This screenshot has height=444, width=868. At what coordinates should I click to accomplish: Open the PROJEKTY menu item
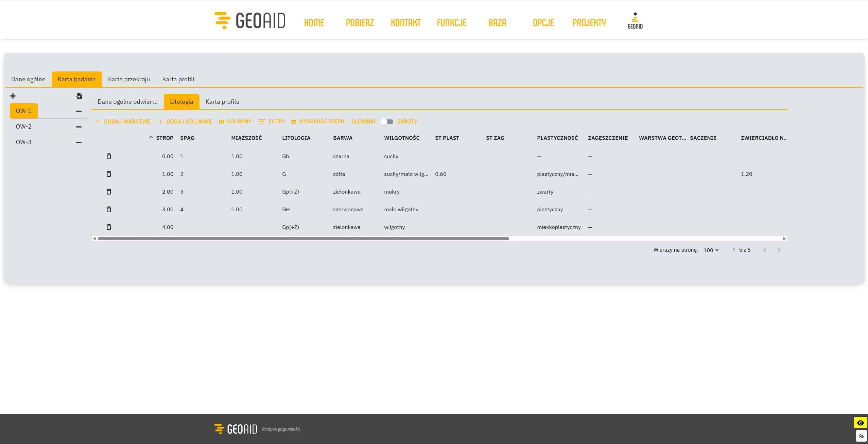(589, 23)
